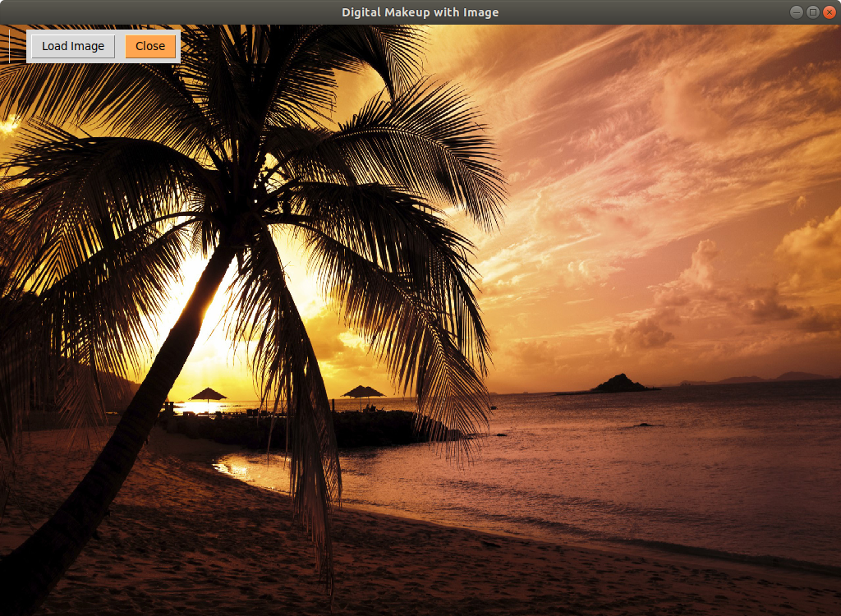This screenshot has height=616, width=841.
Task: Click the 'Digital Makeup with Image' title text
Action: [x=420, y=11]
